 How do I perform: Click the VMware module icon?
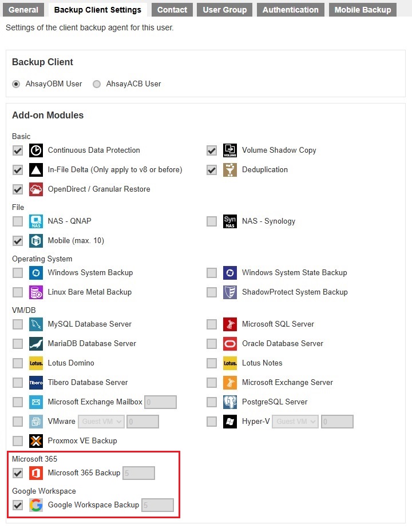tap(36, 422)
